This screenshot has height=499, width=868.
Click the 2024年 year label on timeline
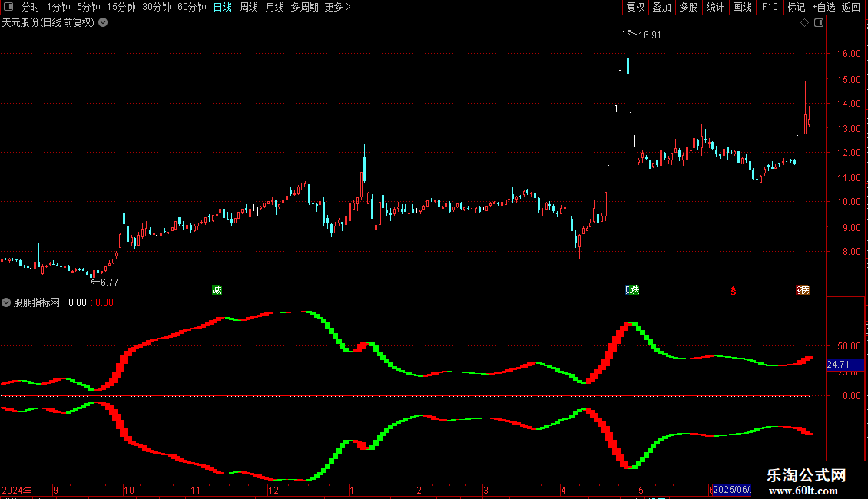tap(17, 490)
